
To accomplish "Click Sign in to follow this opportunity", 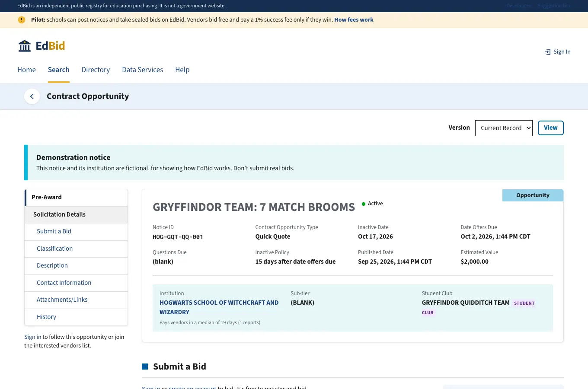I will (x=33, y=337).
